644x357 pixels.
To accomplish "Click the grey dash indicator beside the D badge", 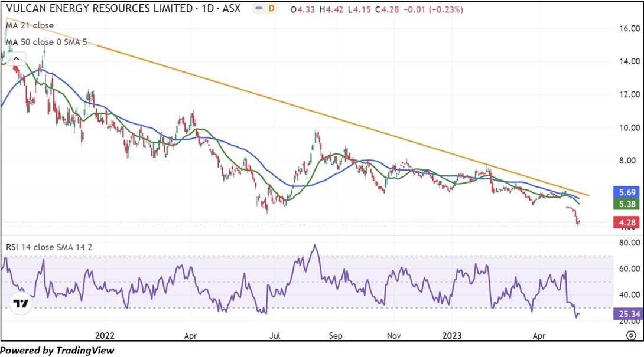I will pyautogui.click(x=259, y=9).
